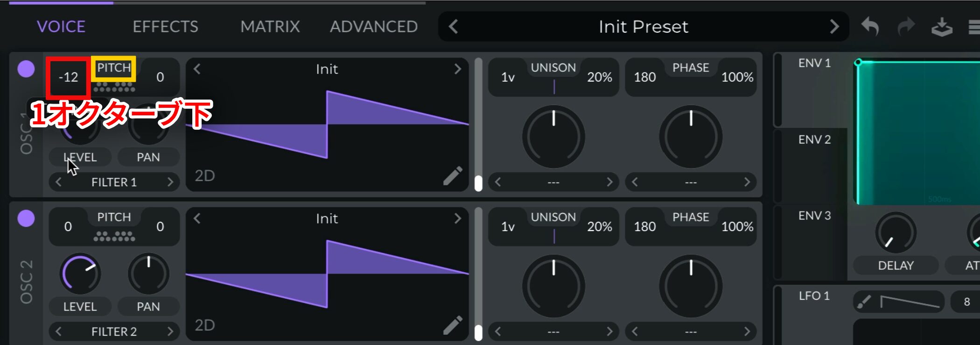980x345 pixels.
Task: Select next OSC 1 filter routing after FILTER 1
Action: point(170,182)
